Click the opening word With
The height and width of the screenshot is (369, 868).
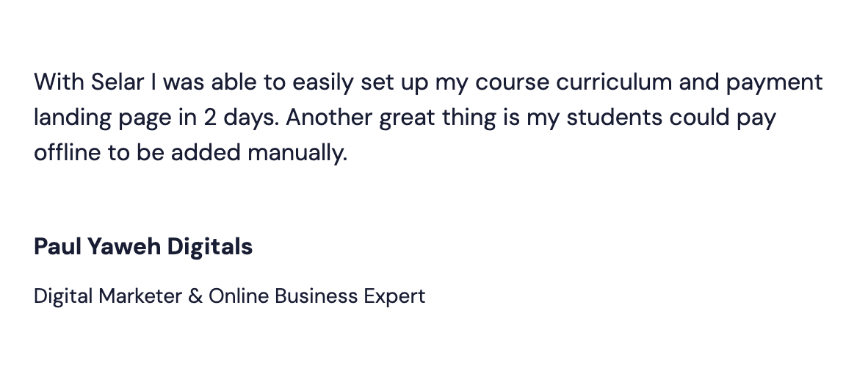(x=59, y=82)
